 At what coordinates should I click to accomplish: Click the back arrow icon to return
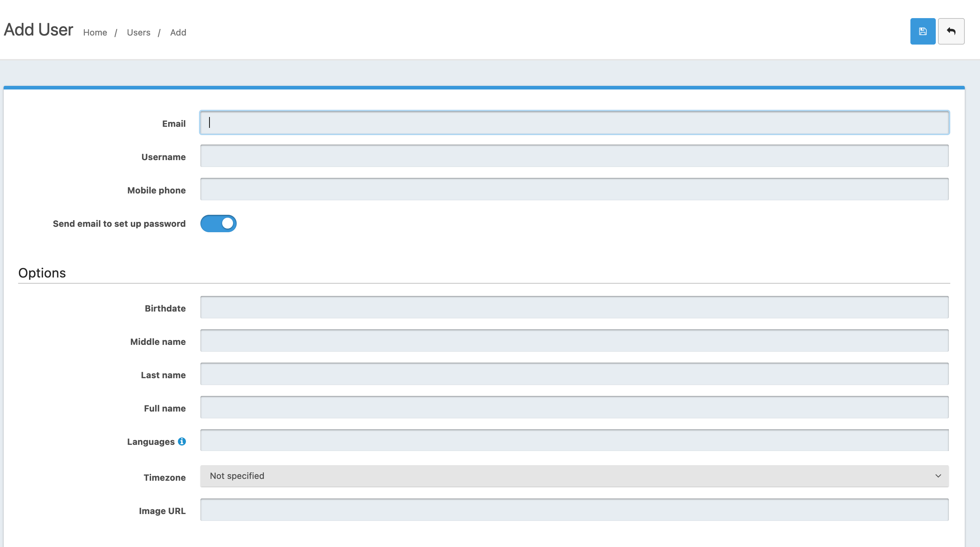(951, 31)
